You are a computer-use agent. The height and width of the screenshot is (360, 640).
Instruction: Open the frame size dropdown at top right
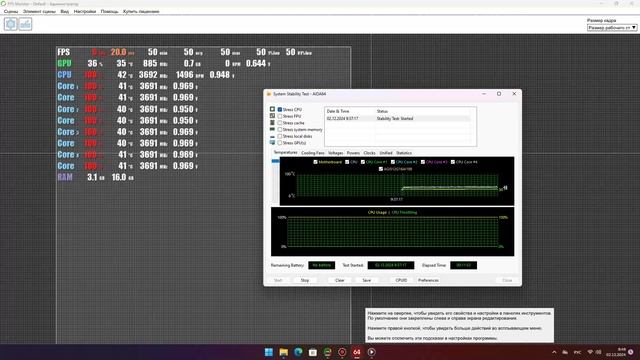(612, 28)
